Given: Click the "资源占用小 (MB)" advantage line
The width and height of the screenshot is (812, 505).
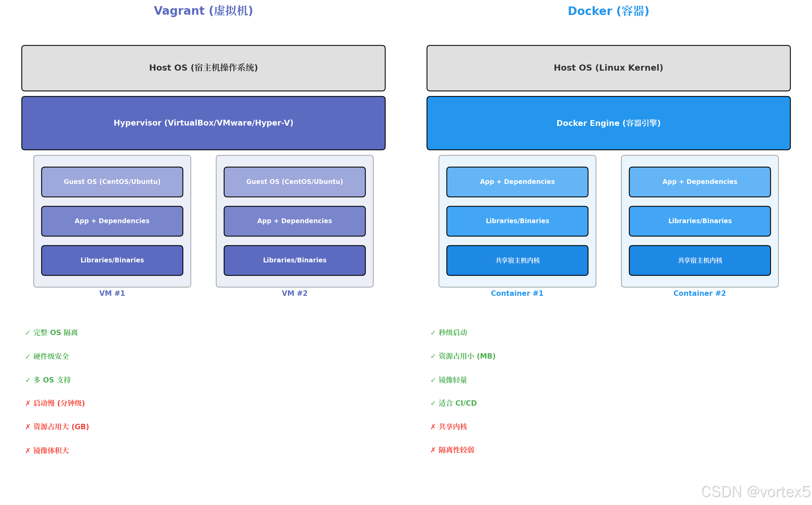Looking at the screenshot, I should [463, 356].
